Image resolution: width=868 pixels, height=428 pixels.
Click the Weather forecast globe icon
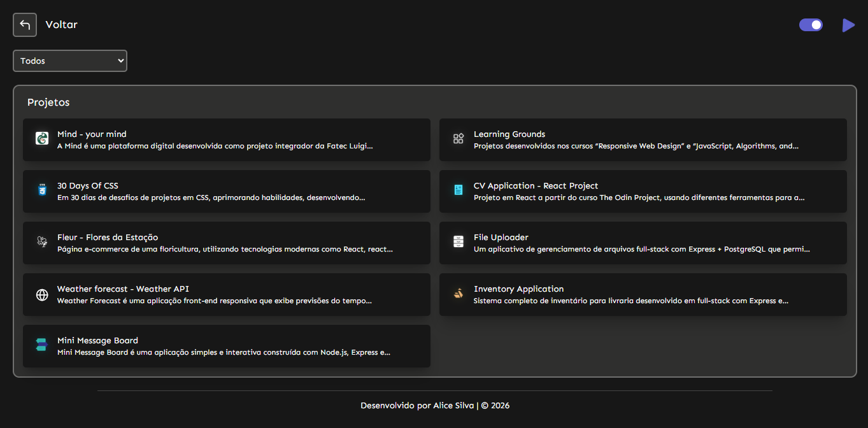[42, 295]
